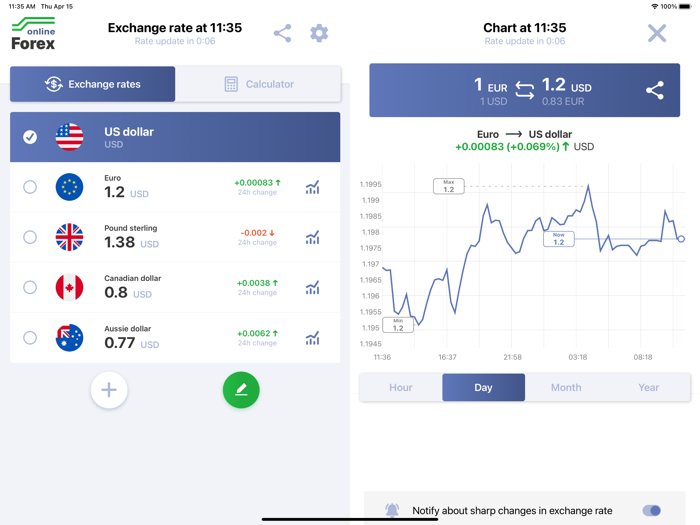Select the Aussie dollar radio button
This screenshot has width=700, height=525.
tap(30, 338)
